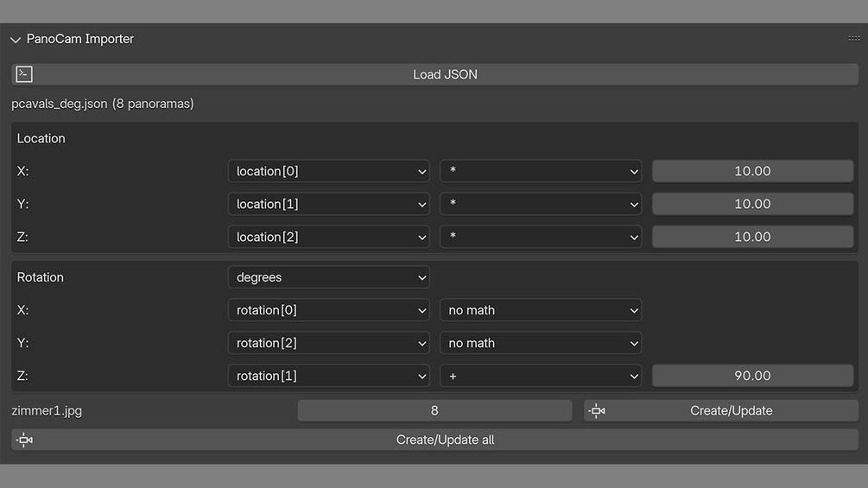
Task: Open Location Y operator dropdown
Action: pos(541,204)
